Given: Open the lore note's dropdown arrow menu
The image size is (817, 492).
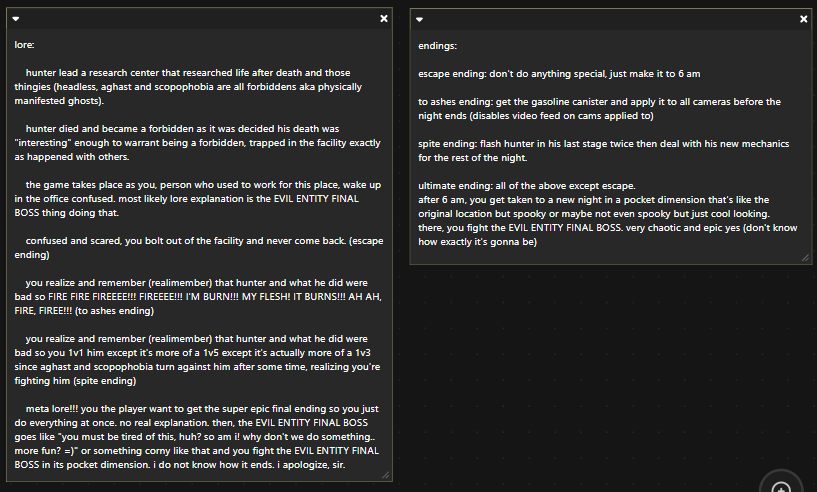Looking at the screenshot, I should click(17, 19).
